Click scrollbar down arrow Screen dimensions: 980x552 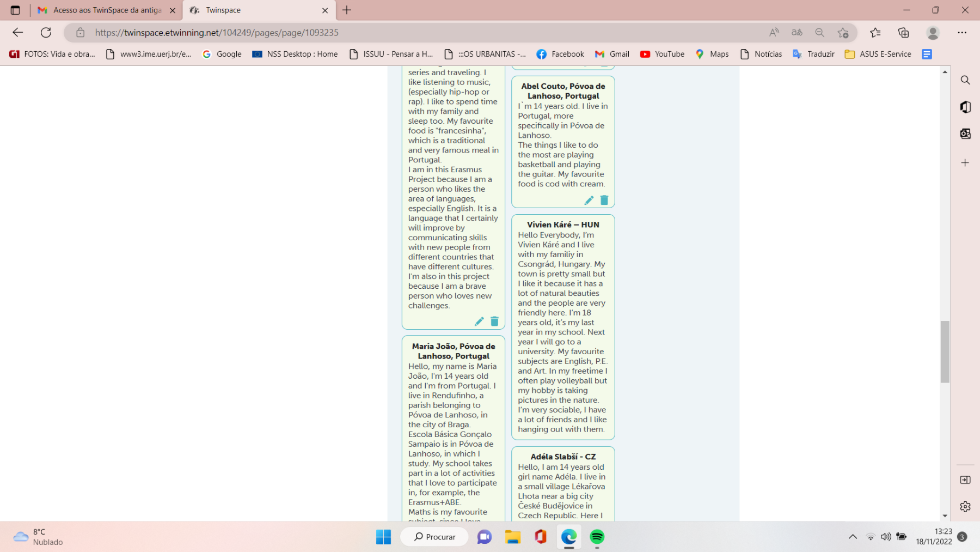(945, 516)
